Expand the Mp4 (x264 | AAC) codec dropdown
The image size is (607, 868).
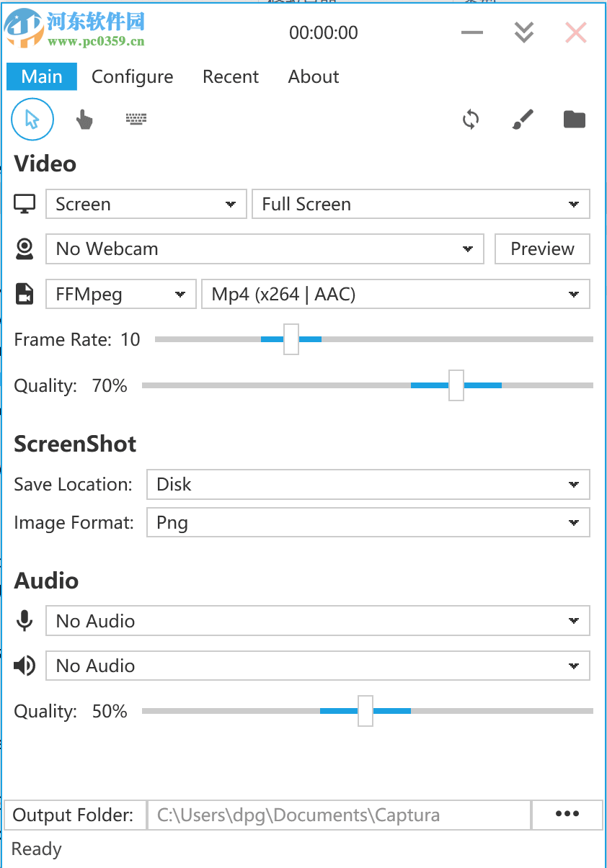pos(395,294)
